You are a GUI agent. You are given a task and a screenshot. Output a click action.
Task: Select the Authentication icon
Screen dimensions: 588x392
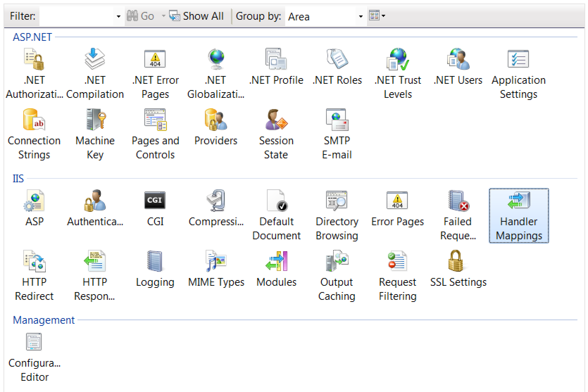pos(95,201)
